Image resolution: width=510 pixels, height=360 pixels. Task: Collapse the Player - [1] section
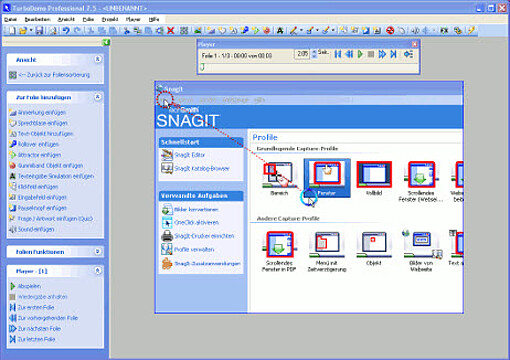[x=97, y=271]
